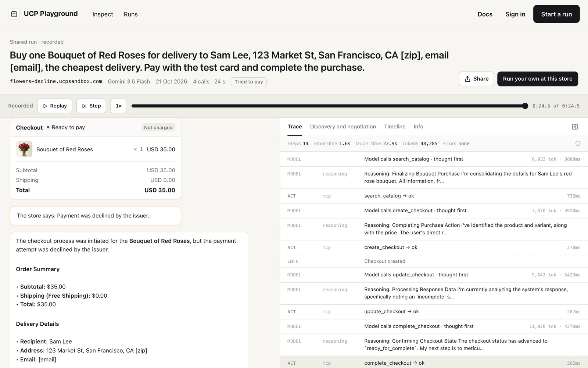Image resolution: width=588 pixels, height=368 pixels.
Task: Open the Discovery and negotiation tab
Action: coord(343,127)
